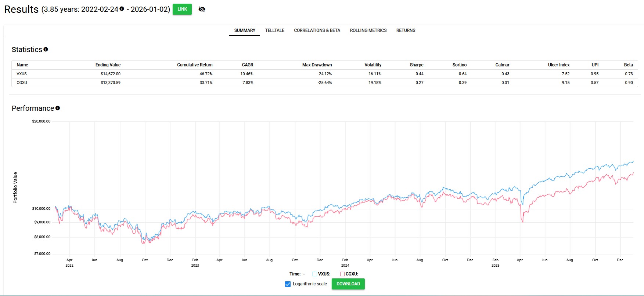Click VXUS volatility 16.11%
Screen dimensions: 644x296
pyautogui.click(x=375, y=74)
